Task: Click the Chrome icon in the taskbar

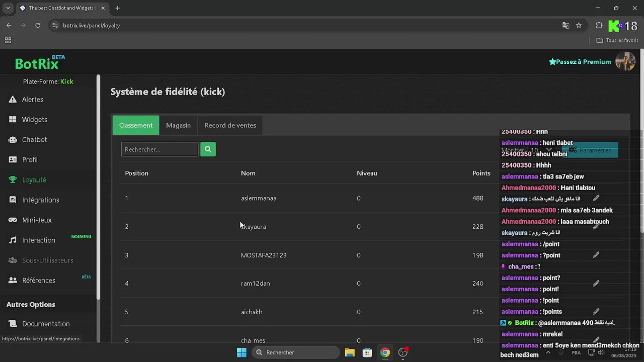Action: tap(385, 352)
